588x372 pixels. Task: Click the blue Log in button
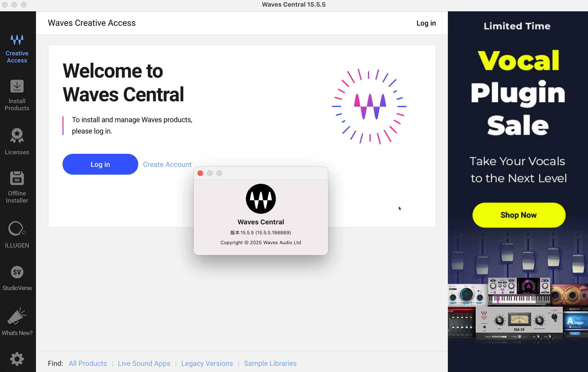pyautogui.click(x=100, y=164)
